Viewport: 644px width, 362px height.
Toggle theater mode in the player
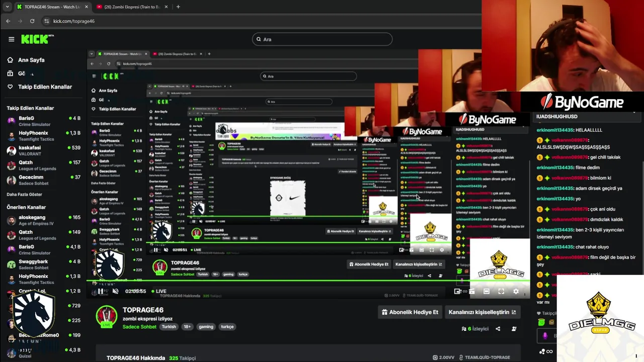487,291
